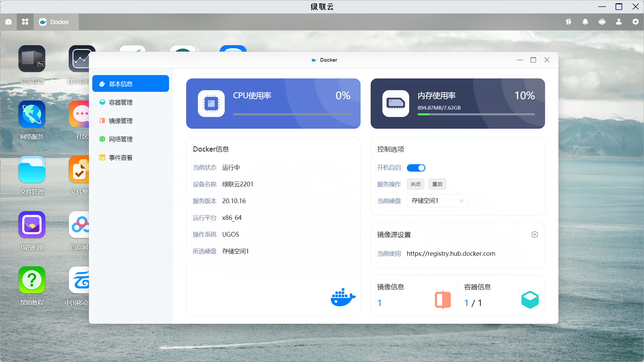Open 文件管理 folder app
Image resolution: width=644 pixels, height=362 pixels.
click(x=32, y=170)
